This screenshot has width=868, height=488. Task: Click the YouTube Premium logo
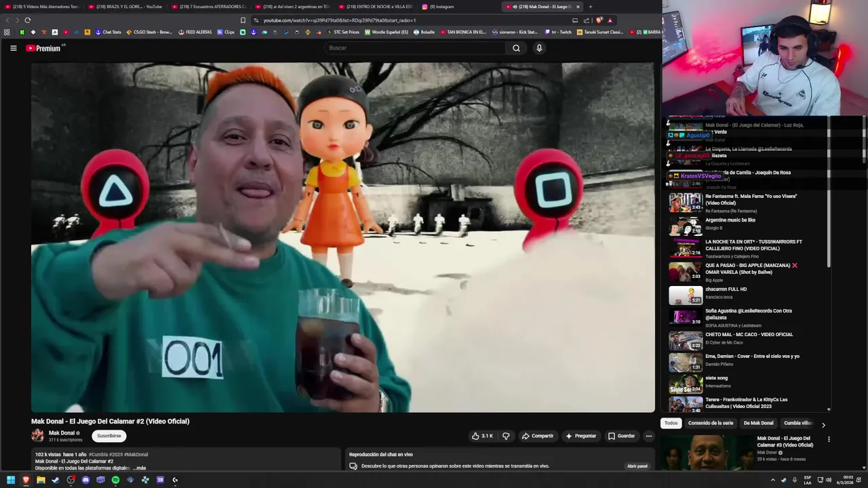(43, 48)
